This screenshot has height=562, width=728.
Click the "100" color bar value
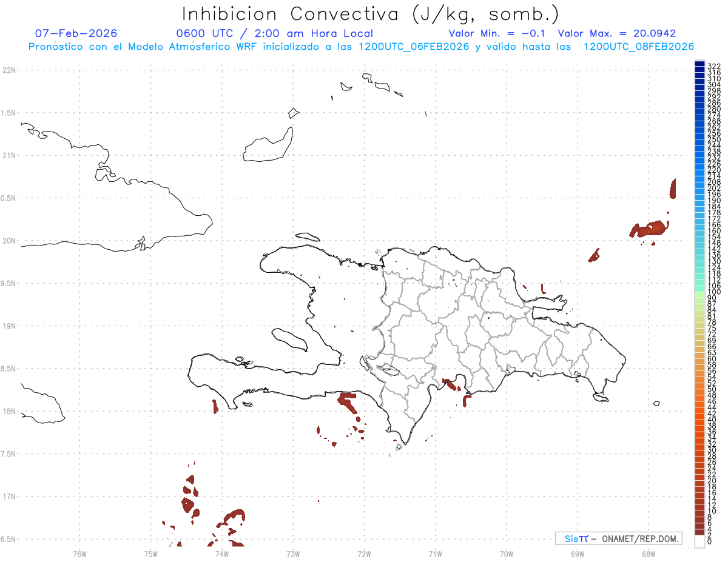[714, 292]
